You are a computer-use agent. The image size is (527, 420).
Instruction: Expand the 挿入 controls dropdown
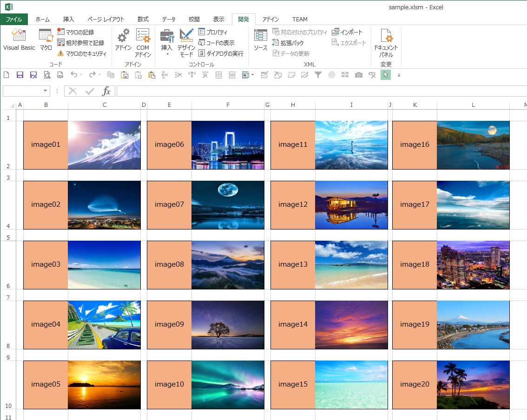click(166, 54)
